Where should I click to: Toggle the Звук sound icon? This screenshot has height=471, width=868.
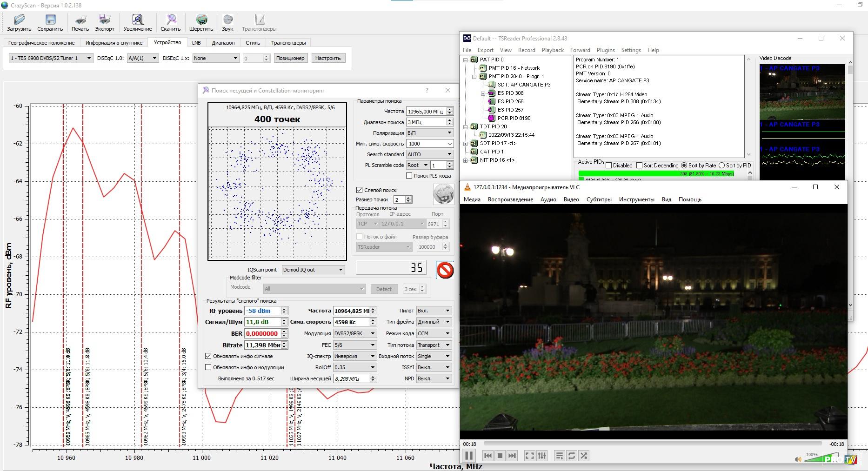click(227, 22)
